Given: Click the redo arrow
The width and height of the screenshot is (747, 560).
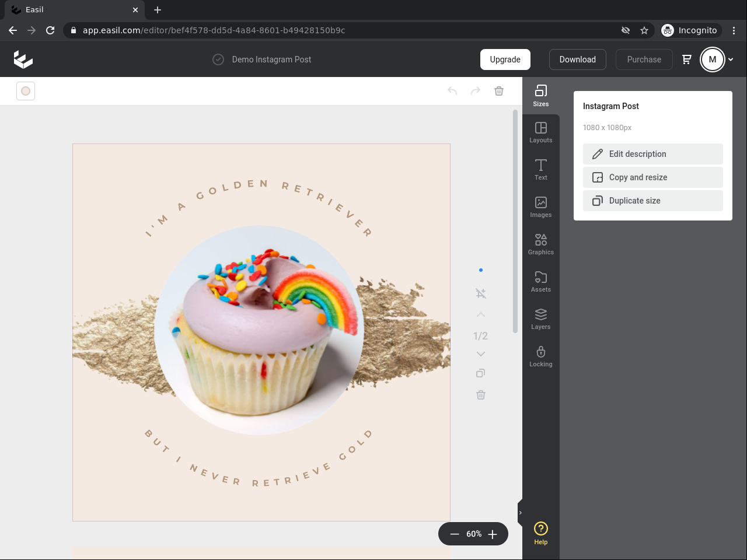Looking at the screenshot, I should pos(476,91).
